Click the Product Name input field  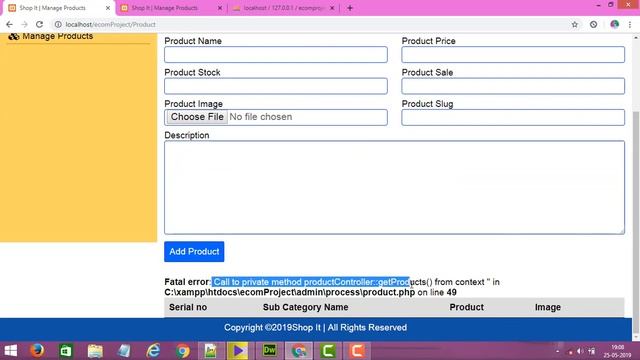(276, 55)
